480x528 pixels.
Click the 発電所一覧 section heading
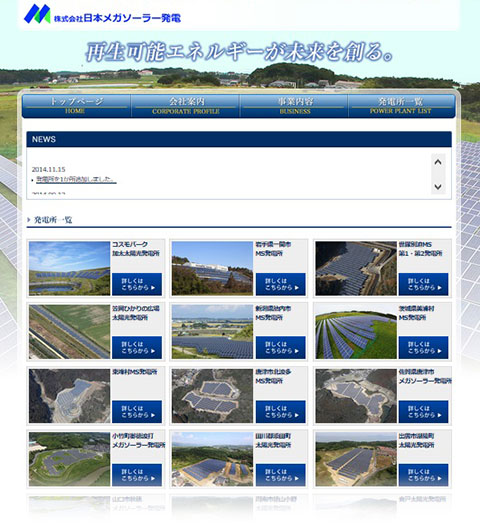[53, 220]
